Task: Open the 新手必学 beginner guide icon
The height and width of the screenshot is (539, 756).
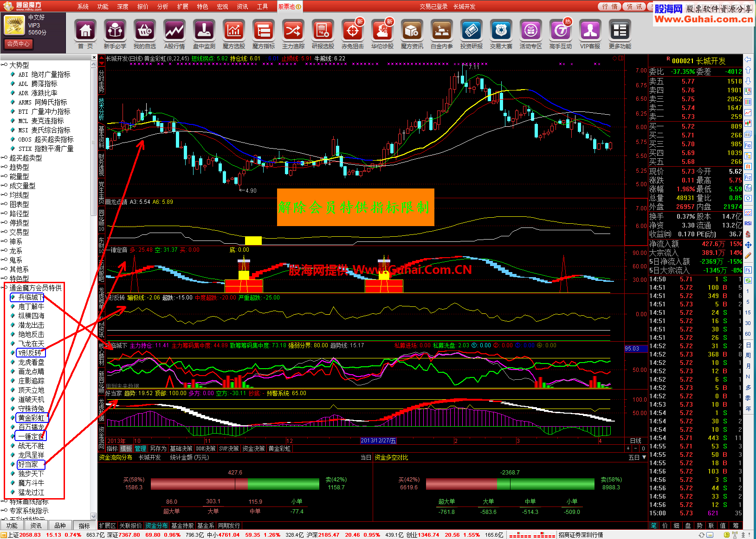Action: 115,34
